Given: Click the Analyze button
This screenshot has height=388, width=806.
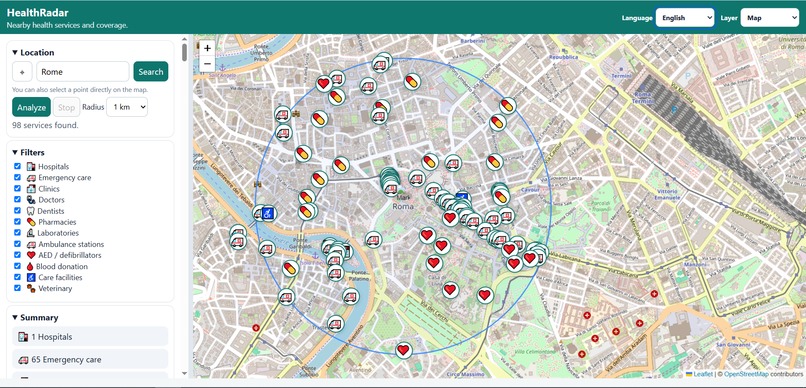Looking at the screenshot, I should (31, 107).
